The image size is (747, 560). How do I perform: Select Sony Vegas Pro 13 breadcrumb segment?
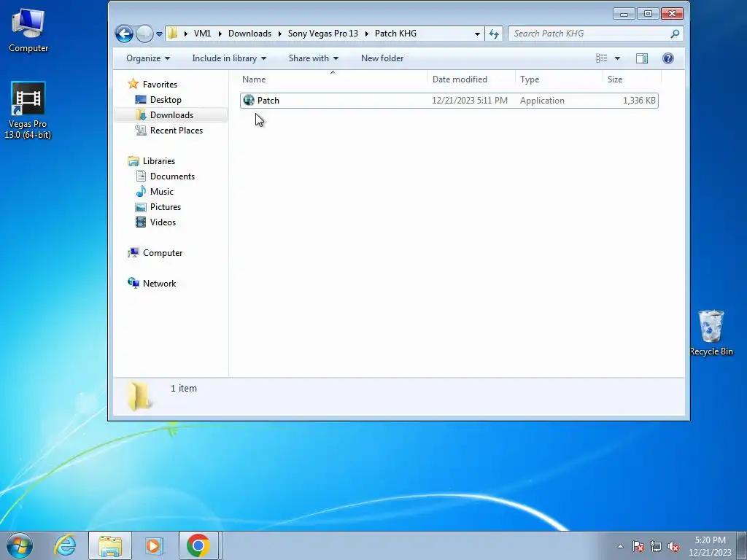point(323,34)
